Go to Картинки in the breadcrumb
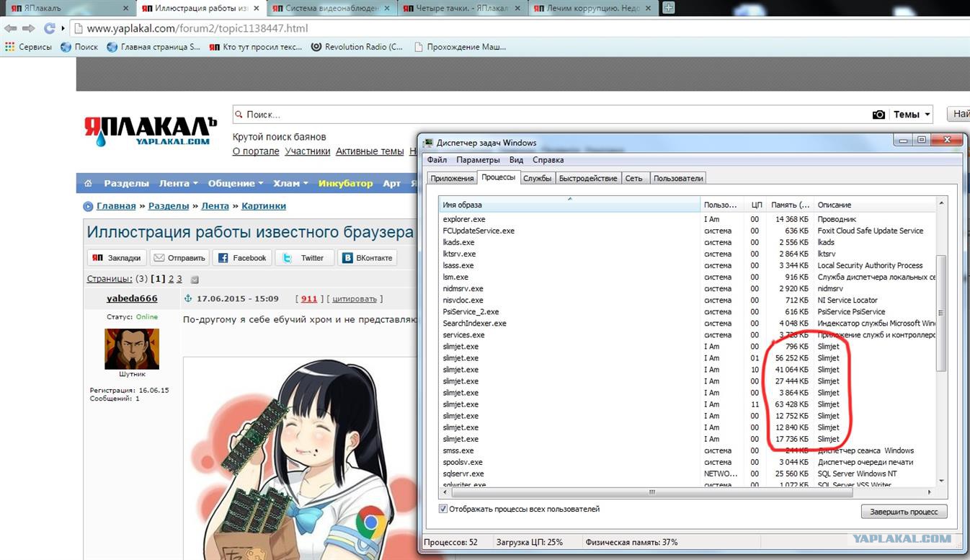Screen dimensions: 970x560 pos(264,206)
